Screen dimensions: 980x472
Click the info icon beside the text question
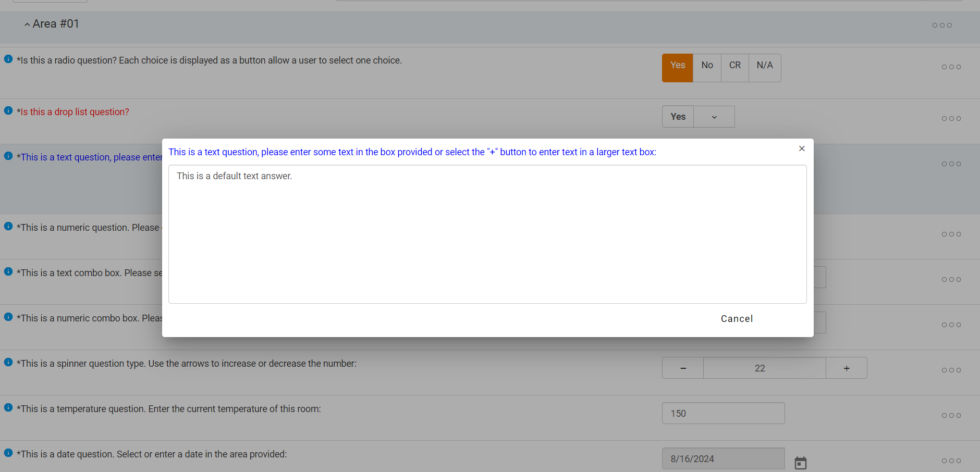click(x=8, y=156)
